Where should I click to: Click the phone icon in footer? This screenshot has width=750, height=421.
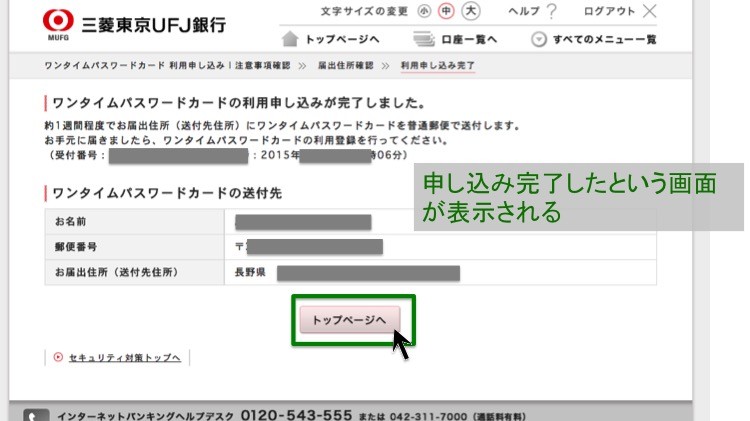[x=36, y=415]
